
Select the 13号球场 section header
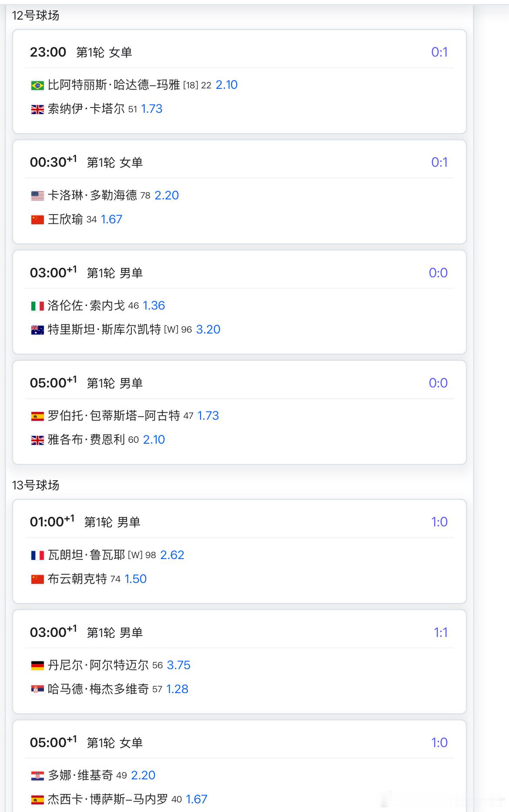pyautogui.click(x=36, y=485)
